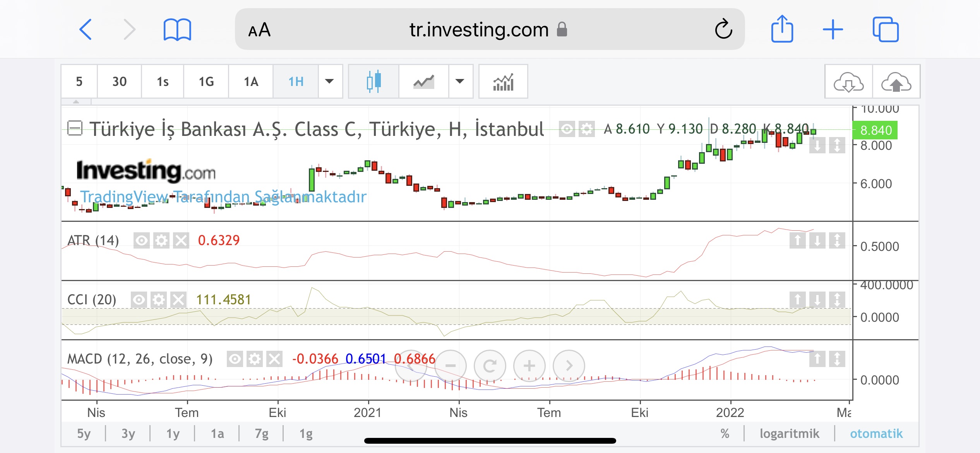The width and height of the screenshot is (980, 453).
Task: Hide the CCI (20) indicator with the eye icon
Action: 139,300
